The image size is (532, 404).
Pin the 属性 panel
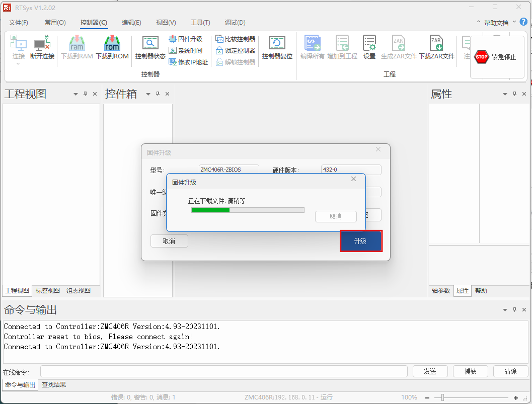pyautogui.click(x=515, y=94)
